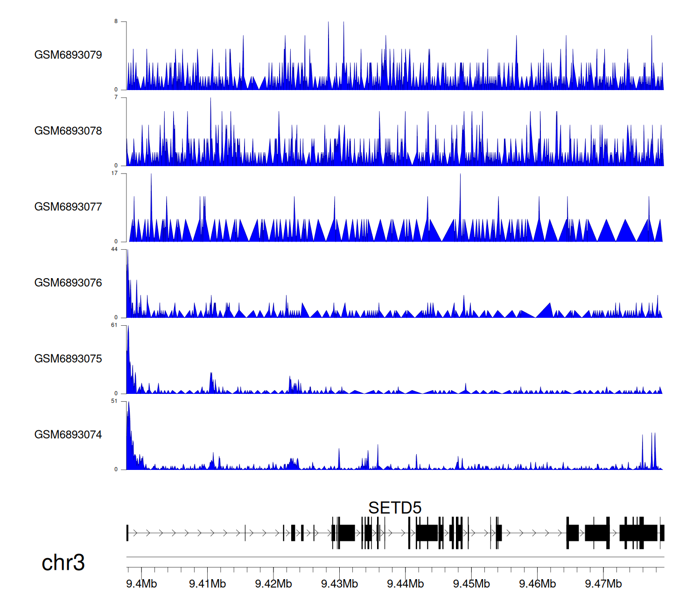700x616 pixels.
Task: Select the 9.45Mb position label
Action: [471, 584]
